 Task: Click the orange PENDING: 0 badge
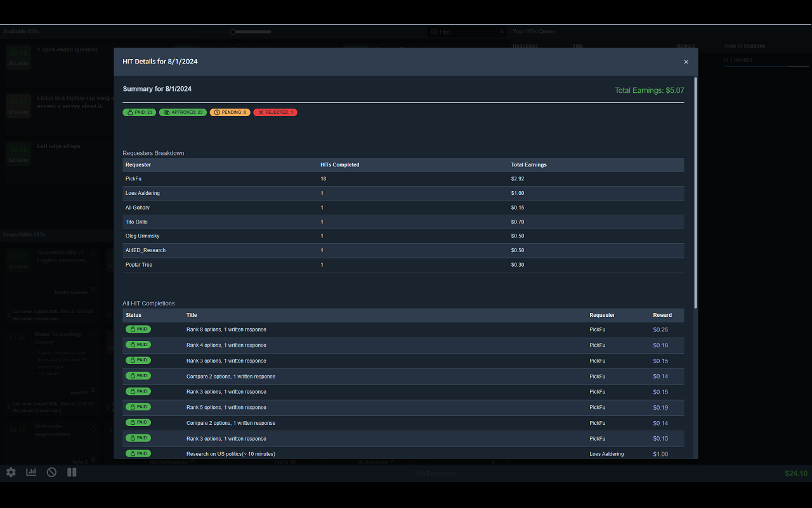[x=230, y=112]
